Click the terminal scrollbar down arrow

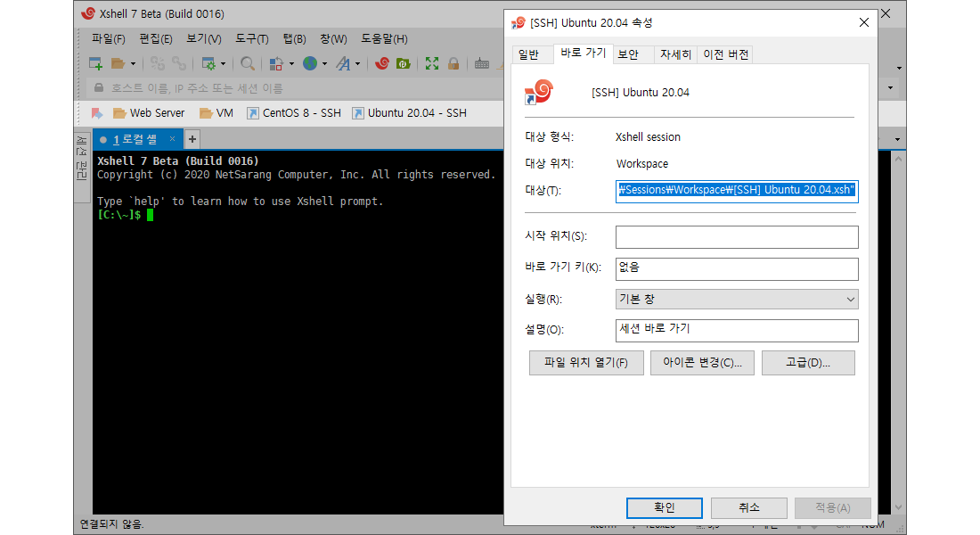click(898, 506)
